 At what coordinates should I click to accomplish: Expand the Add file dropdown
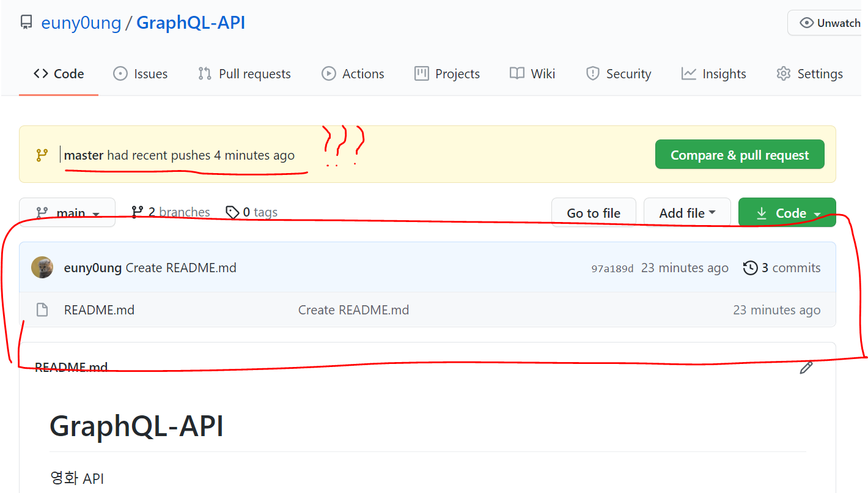687,213
